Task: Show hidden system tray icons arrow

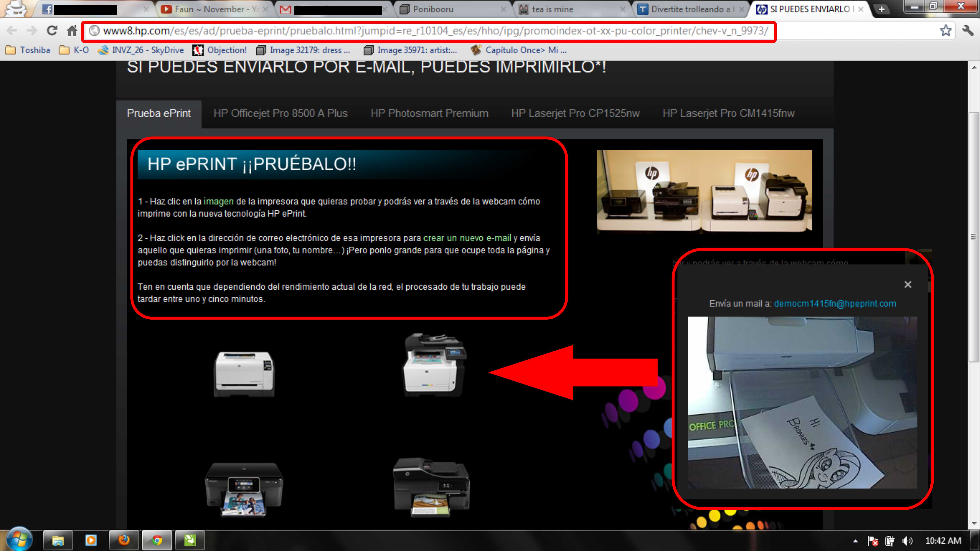Action: pyautogui.click(x=856, y=541)
